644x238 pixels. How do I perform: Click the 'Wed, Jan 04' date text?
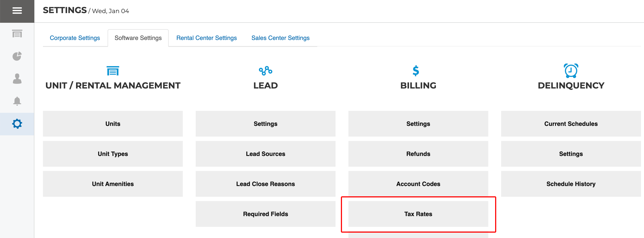coord(110,11)
